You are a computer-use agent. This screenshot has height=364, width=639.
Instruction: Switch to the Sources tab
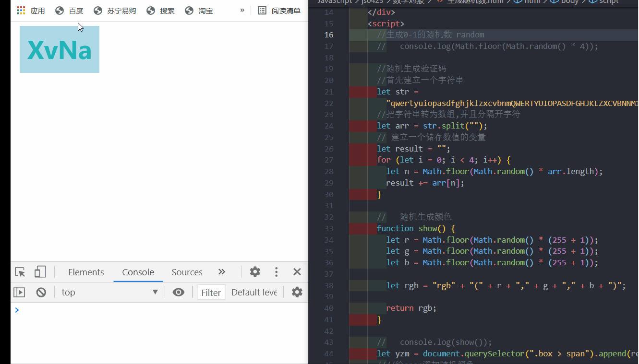click(x=187, y=272)
